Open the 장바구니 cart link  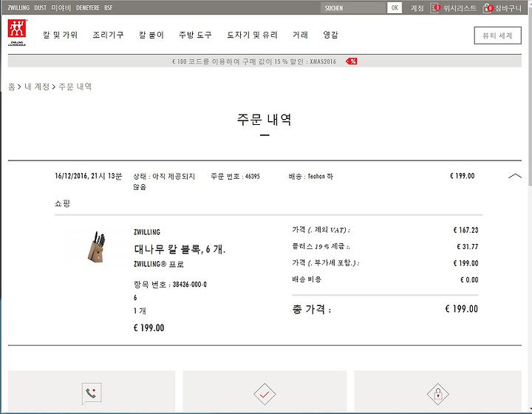coord(508,8)
